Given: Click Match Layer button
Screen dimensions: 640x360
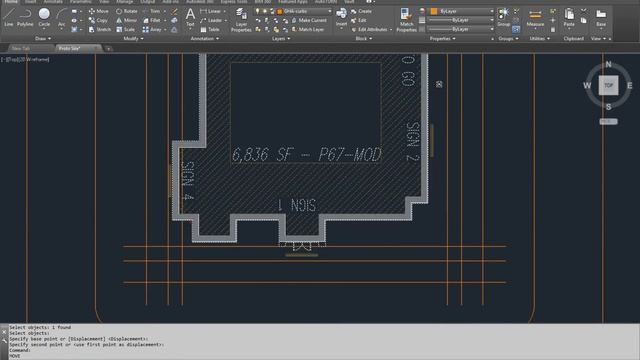Looking at the screenshot, I should coord(308,29).
